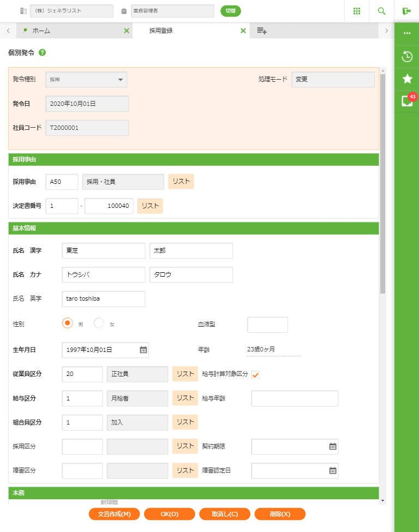
Task: Open the history clock icon in sidebar
Action: pyautogui.click(x=406, y=56)
